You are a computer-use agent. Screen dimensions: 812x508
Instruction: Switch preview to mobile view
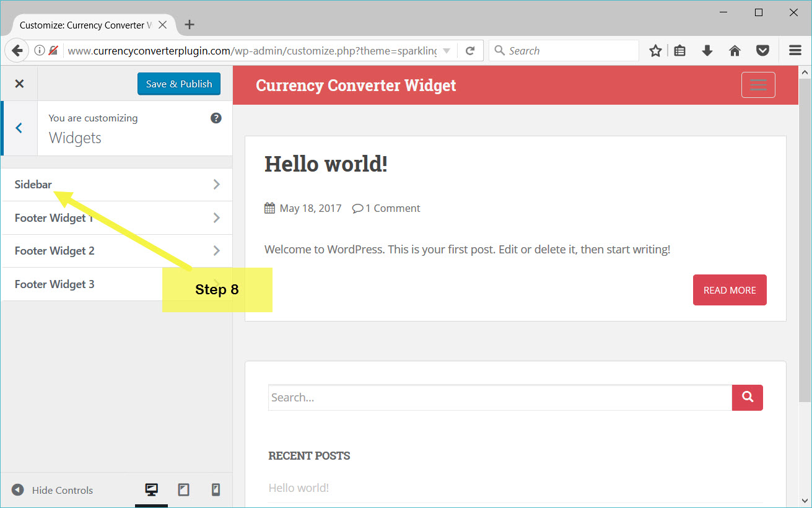pos(215,489)
